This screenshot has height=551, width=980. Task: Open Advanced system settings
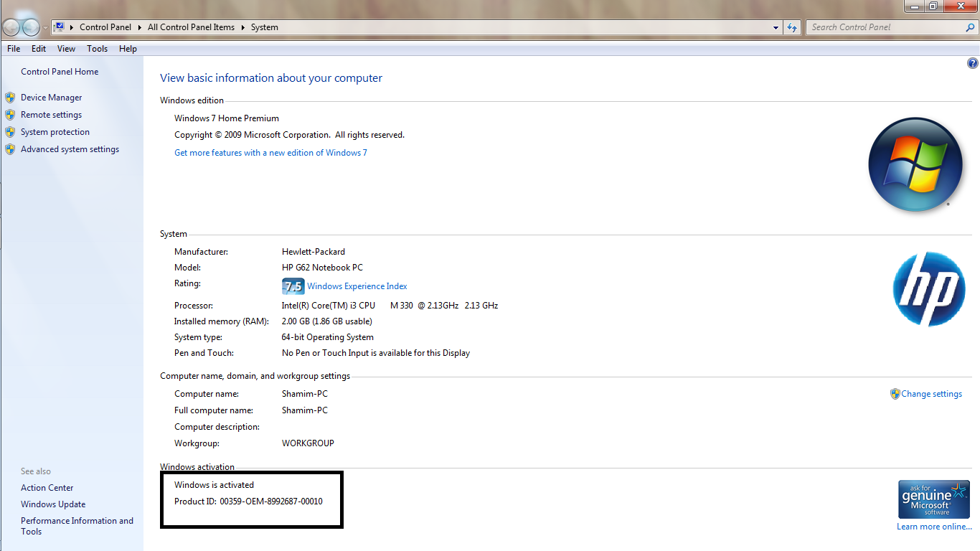70,149
